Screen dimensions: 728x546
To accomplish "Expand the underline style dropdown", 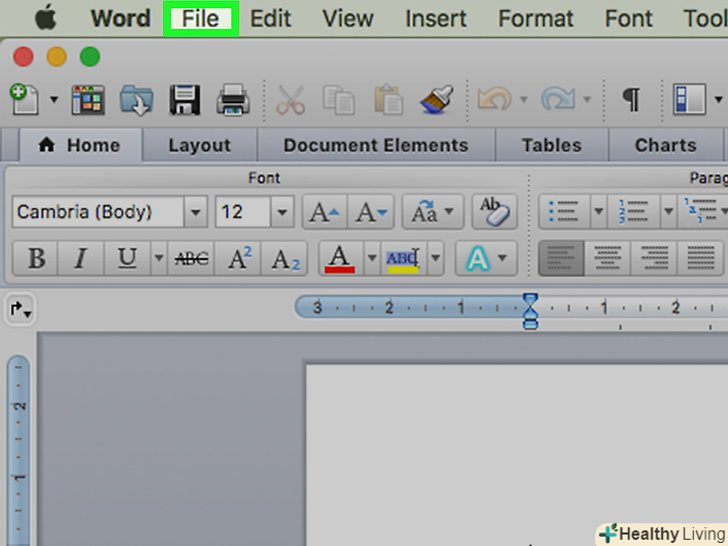I will click(159, 258).
